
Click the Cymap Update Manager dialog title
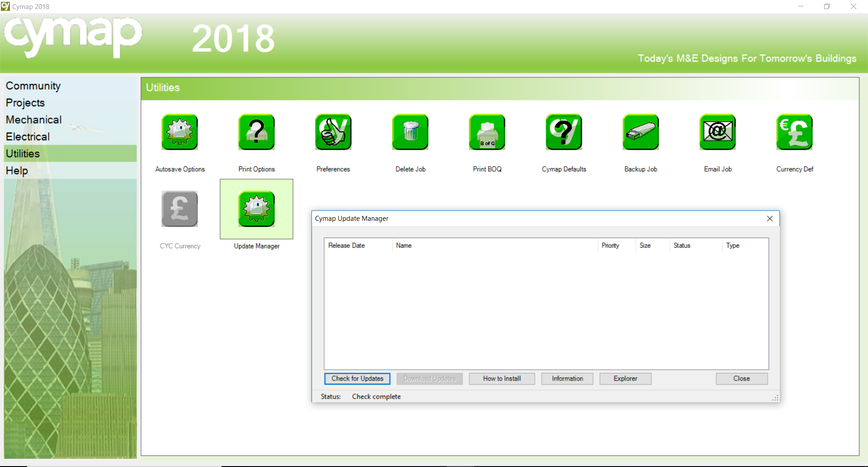coord(352,219)
